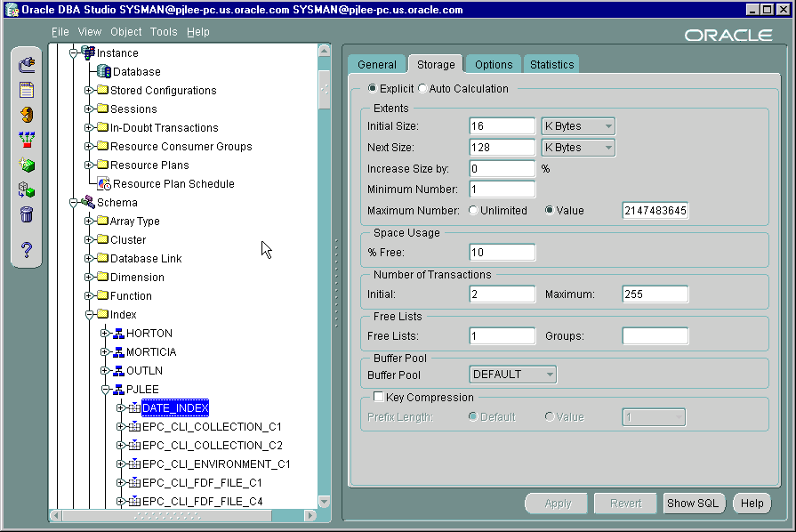Open the Buffer Pool dropdown
Image resolution: width=796 pixels, height=532 pixels.
pyautogui.click(x=513, y=375)
